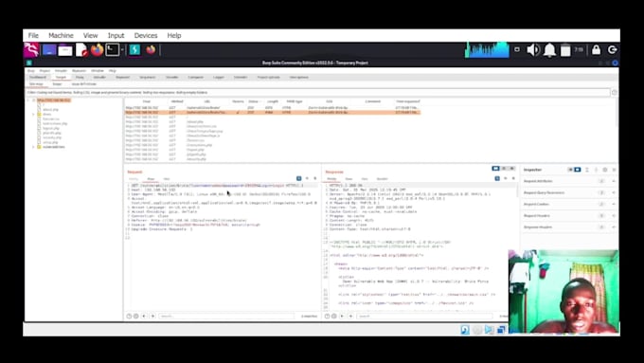Open the Inspector settings gear icon

click(x=605, y=170)
